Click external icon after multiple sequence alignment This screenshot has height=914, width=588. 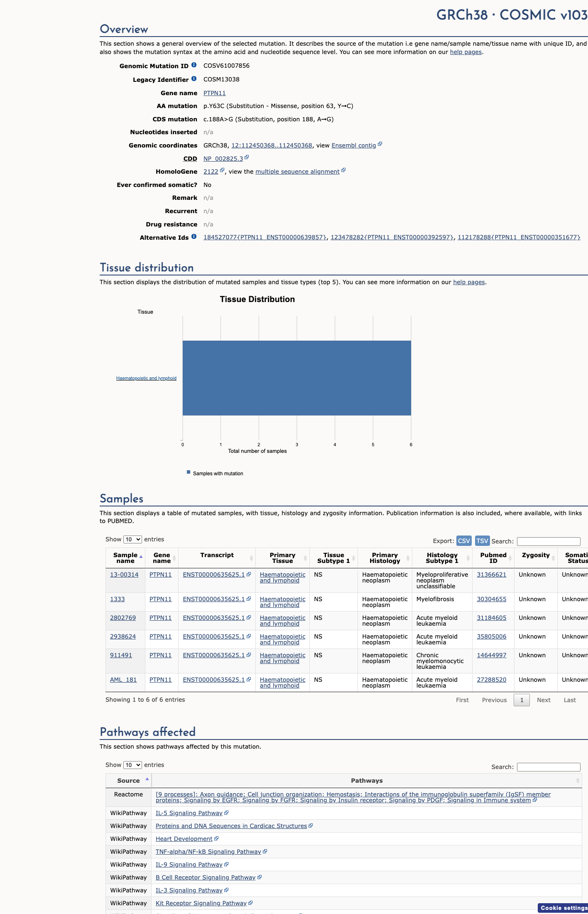343,170
